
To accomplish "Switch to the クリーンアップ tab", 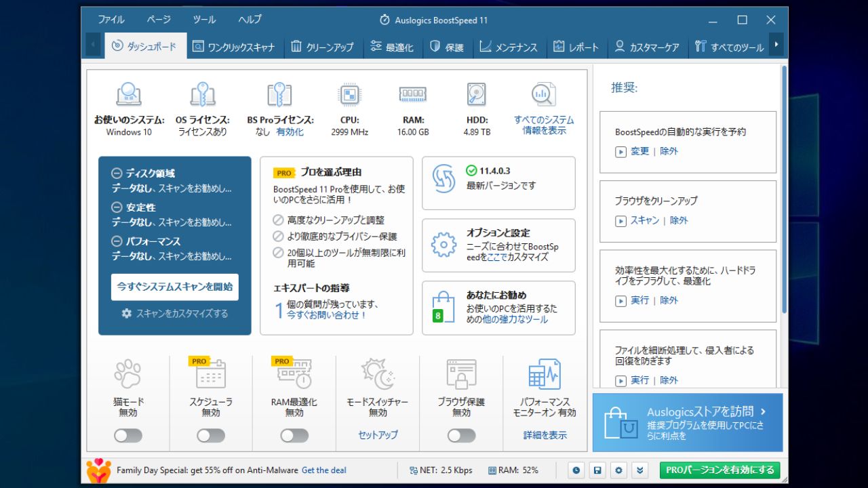I will [323, 47].
